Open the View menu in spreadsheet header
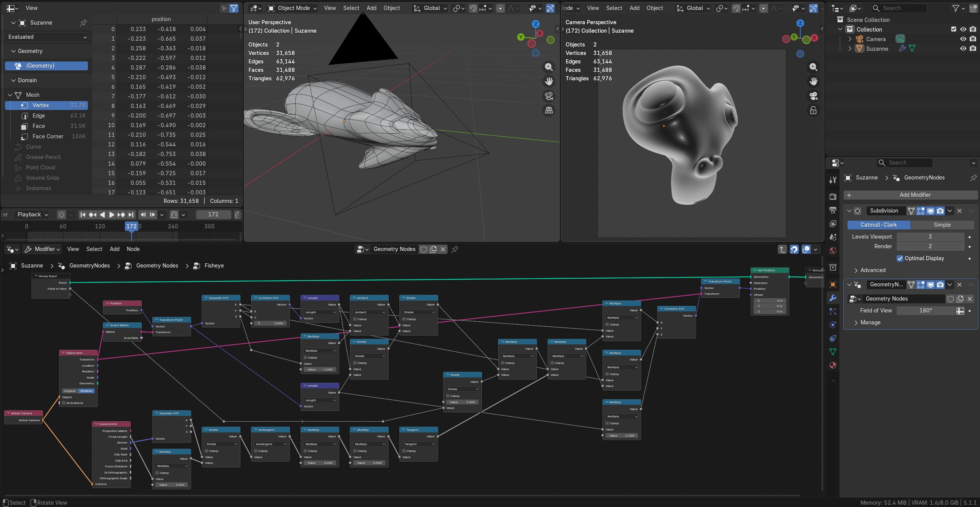The width and height of the screenshot is (980, 507). pos(31,8)
